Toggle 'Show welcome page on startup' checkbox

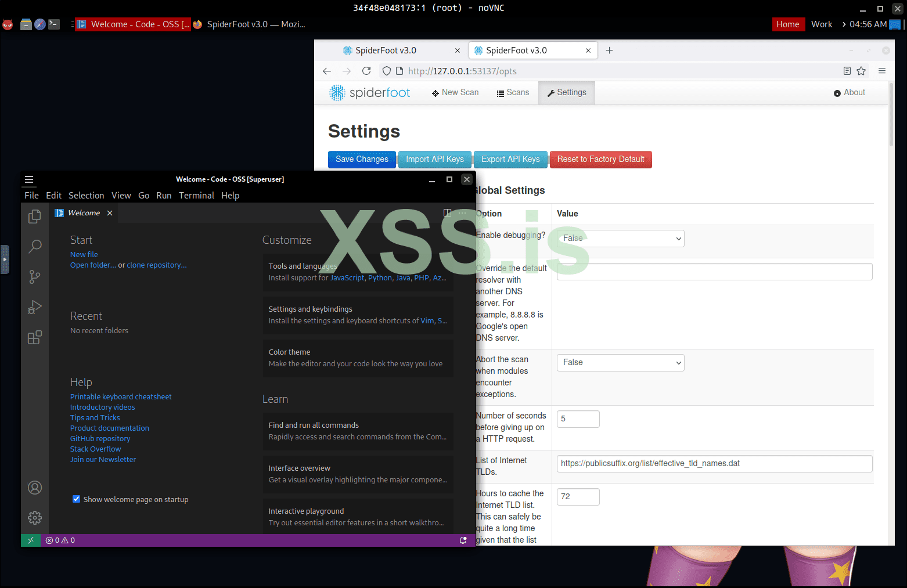[76, 499]
